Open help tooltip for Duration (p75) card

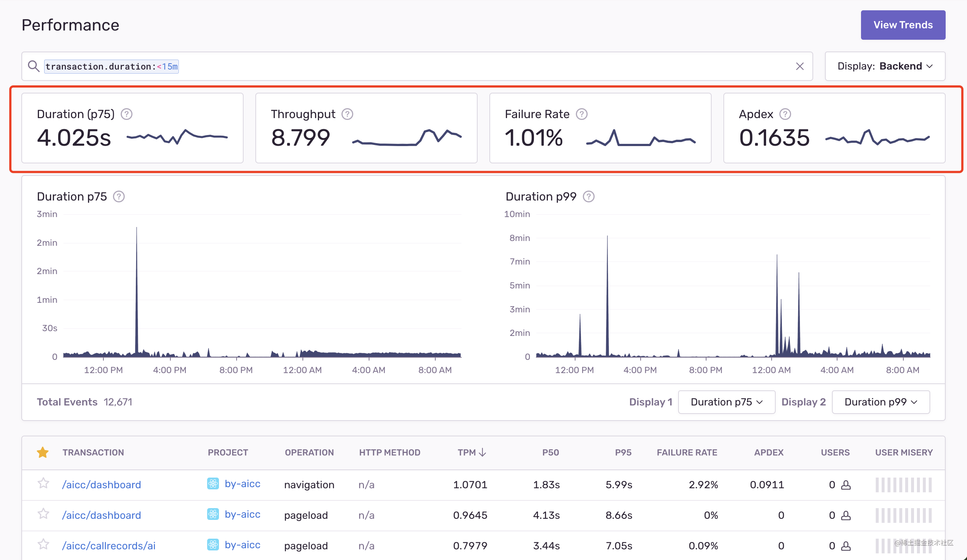click(x=127, y=114)
